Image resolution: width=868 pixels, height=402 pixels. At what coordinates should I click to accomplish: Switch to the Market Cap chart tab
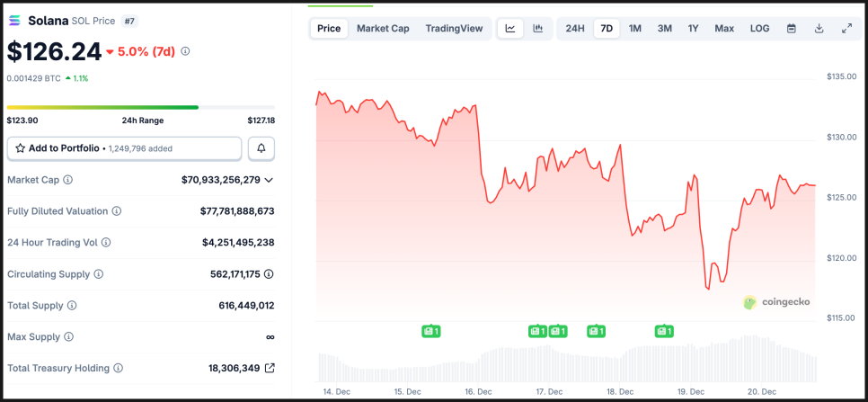point(383,29)
